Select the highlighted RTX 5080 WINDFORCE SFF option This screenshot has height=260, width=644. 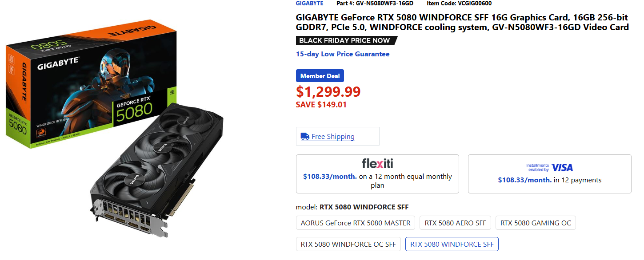tap(452, 244)
